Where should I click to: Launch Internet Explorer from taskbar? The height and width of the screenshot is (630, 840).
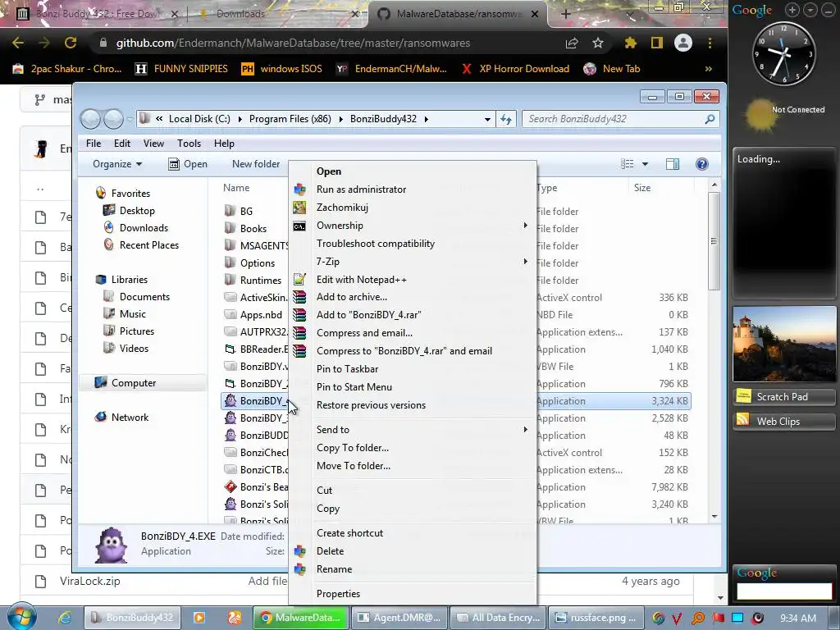coord(65,618)
